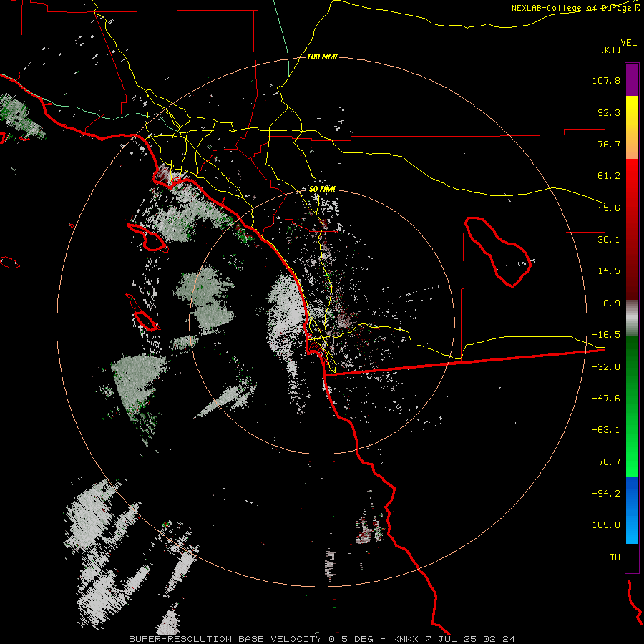Screen dimensions: 644x644
Task: Click the 92.3 legend value
Action: click(x=609, y=112)
